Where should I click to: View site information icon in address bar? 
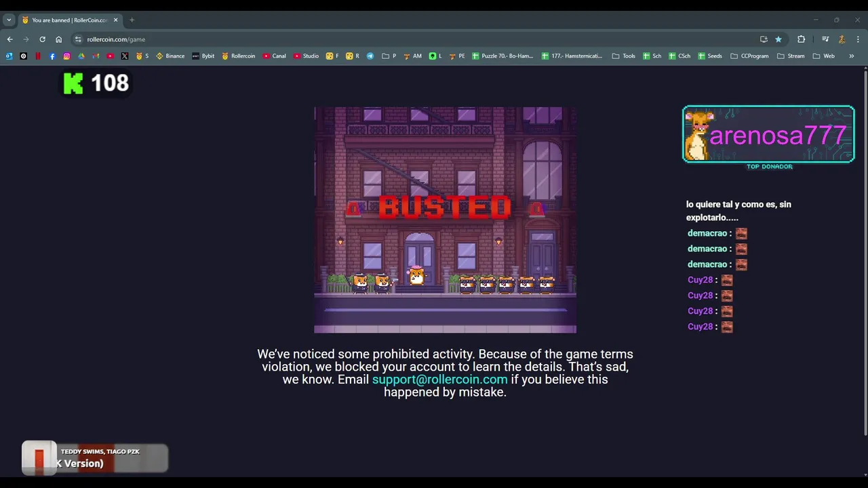coord(78,39)
